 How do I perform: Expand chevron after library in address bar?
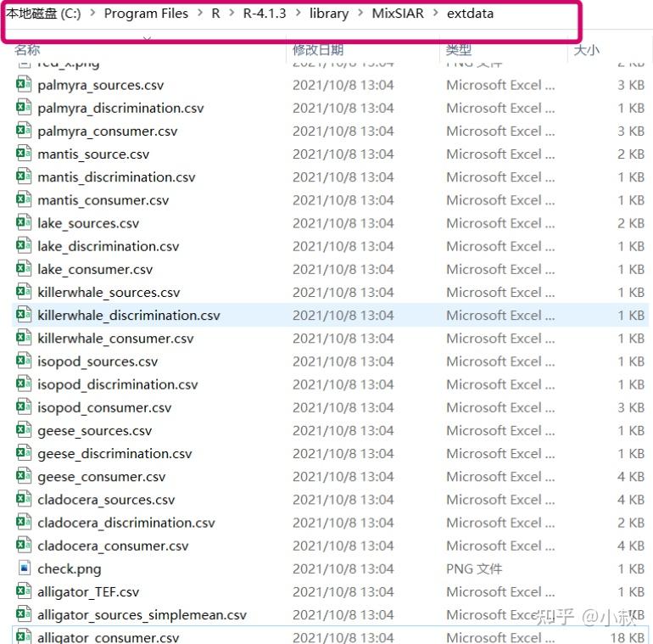[x=360, y=14]
